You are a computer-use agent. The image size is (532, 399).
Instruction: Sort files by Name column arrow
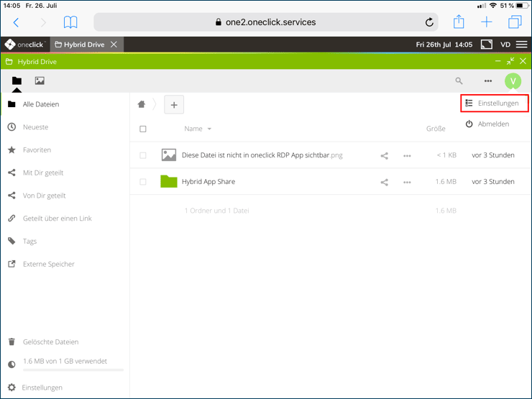[x=209, y=129]
